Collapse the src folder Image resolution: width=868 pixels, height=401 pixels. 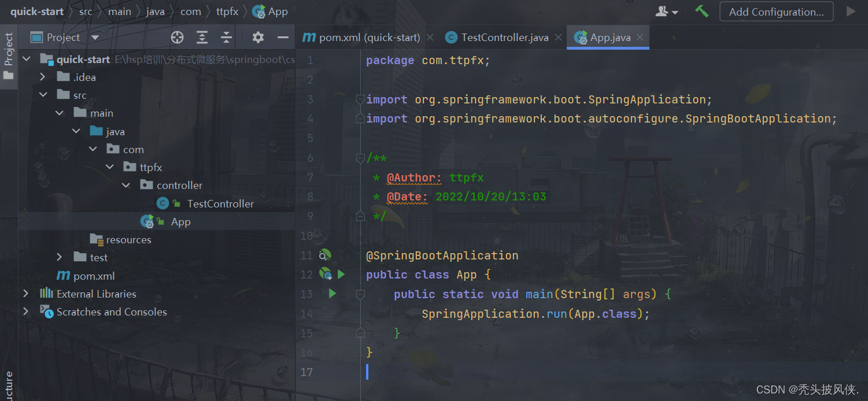coord(43,95)
